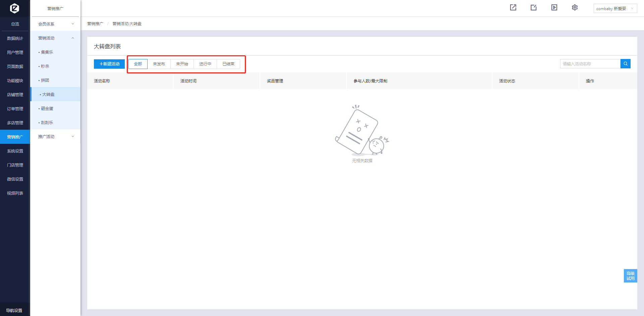Click the external link icon in top bar
Image resolution: width=644 pixels, height=316 pixels.
tap(513, 8)
